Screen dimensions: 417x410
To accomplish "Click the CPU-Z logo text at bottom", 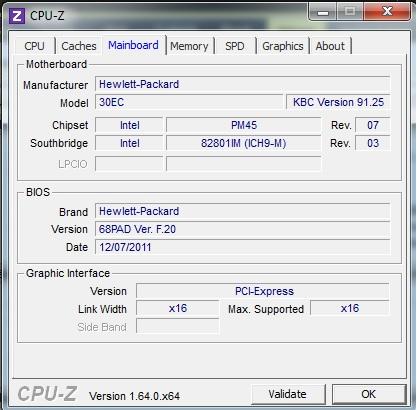I will pyautogui.click(x=48, y=394).
